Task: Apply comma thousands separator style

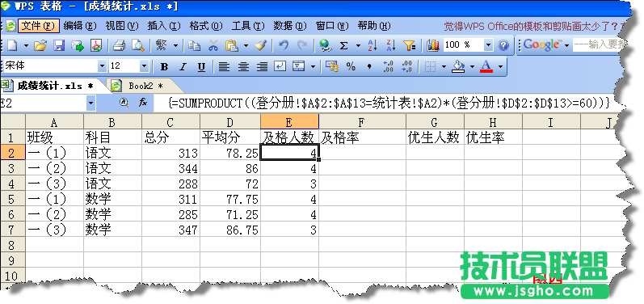Action: click(x=368, y=66)
